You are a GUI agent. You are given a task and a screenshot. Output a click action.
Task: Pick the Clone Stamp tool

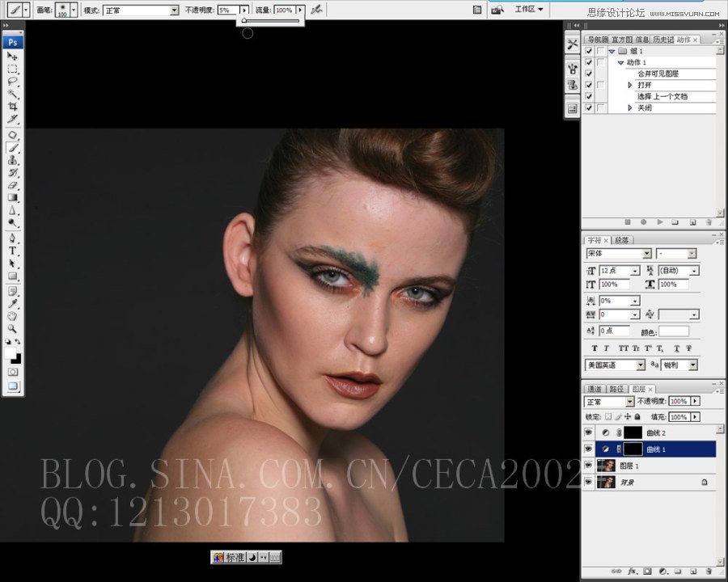pyautogui.click(x=13, y=160)
